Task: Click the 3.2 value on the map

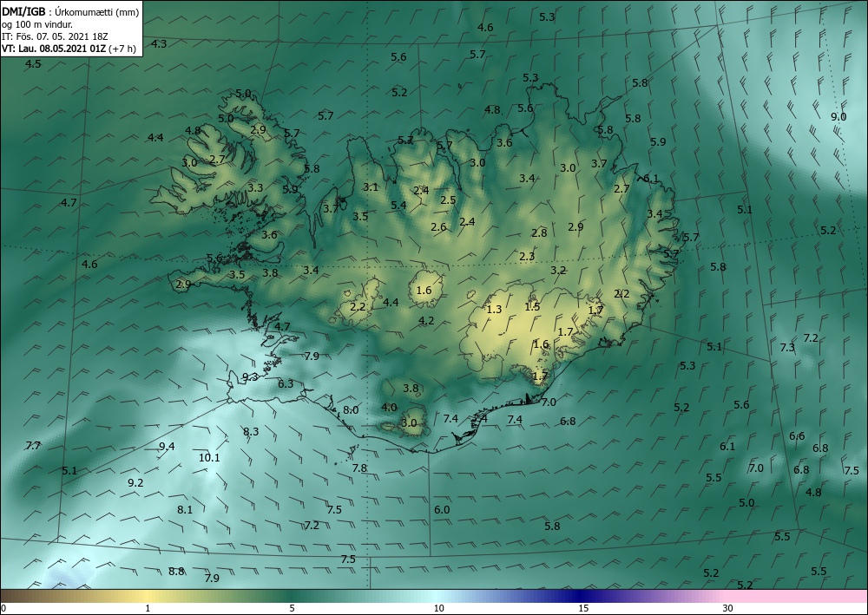Action: click(558, 271)
